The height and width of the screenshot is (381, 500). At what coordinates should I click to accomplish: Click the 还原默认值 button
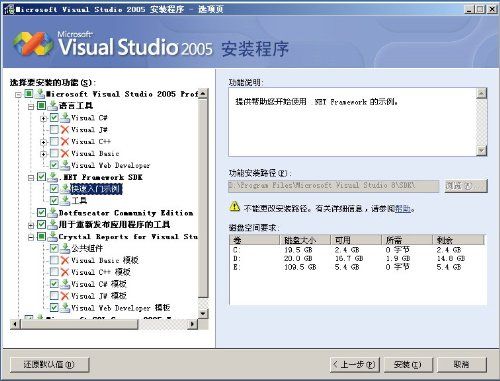point(50,364)
